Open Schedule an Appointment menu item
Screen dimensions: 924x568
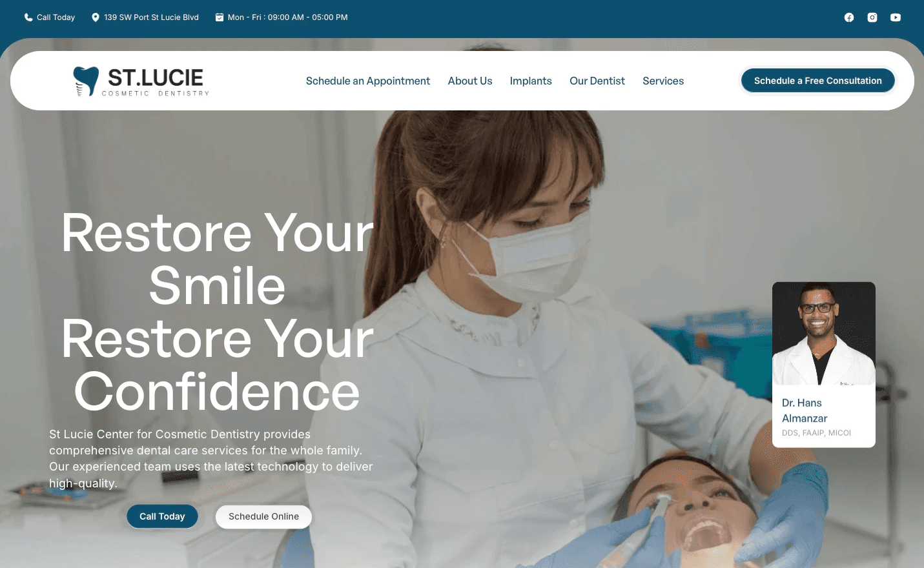[368, 81]
